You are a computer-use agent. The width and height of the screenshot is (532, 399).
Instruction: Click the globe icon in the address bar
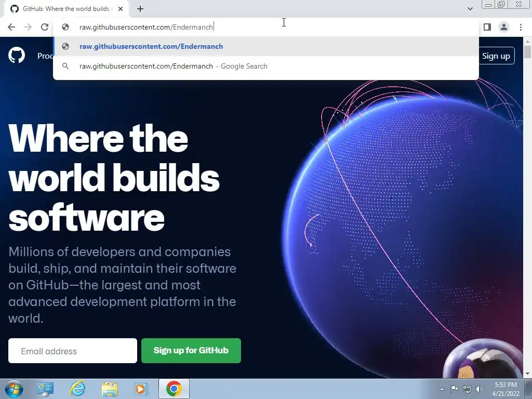click(65, 27)
